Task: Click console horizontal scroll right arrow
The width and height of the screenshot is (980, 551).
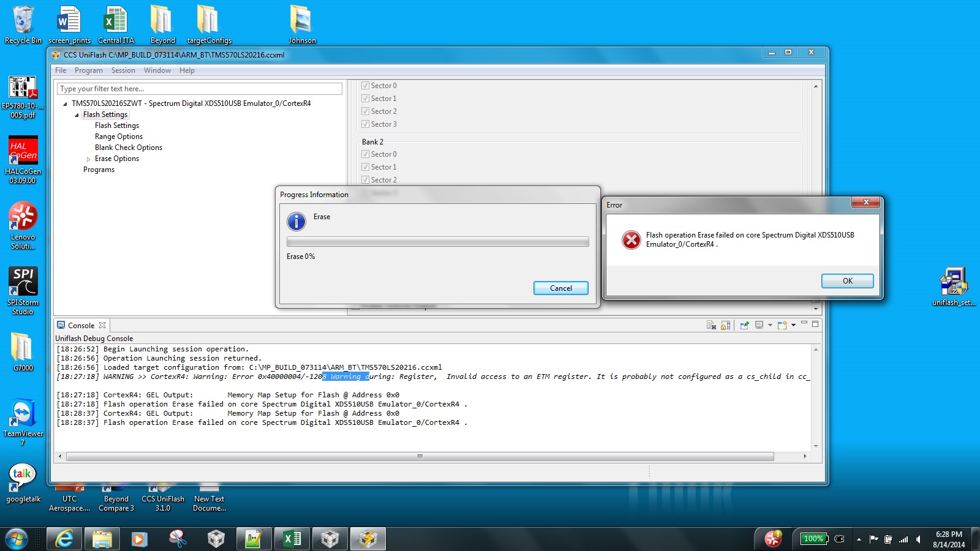Action: (805, 456)
